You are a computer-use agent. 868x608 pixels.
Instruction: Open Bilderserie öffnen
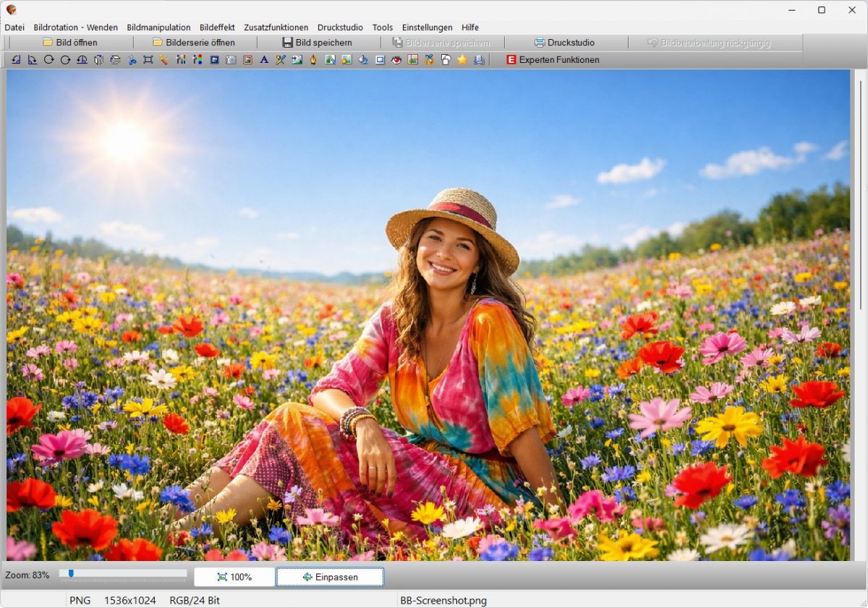click(x=193, y=43)
